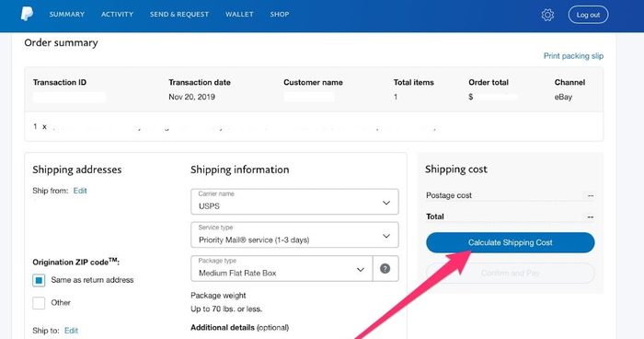Image resolution: width=644 pixels, height=339 pixels.
Task: Edit the Ship to address
Action: [71, 331]
